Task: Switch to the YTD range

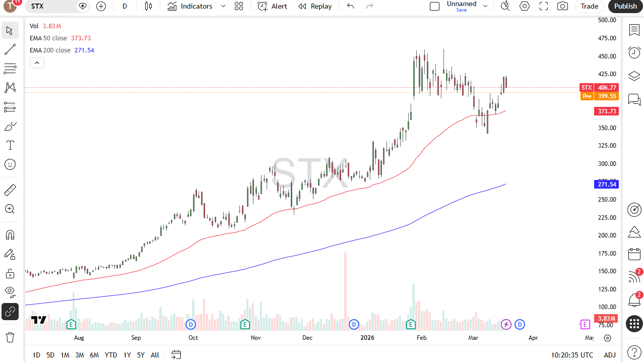Action: [111, 355]
